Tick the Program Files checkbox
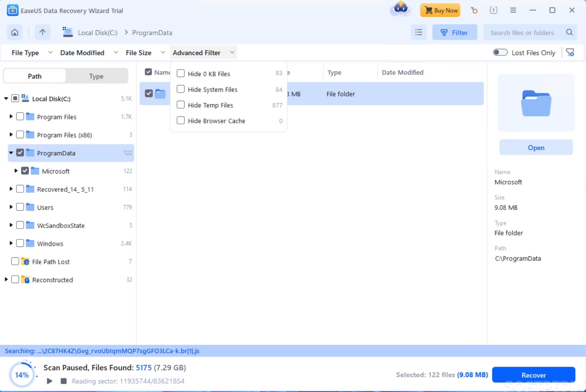This screenshot has width=586, height=392. (20, 116)
